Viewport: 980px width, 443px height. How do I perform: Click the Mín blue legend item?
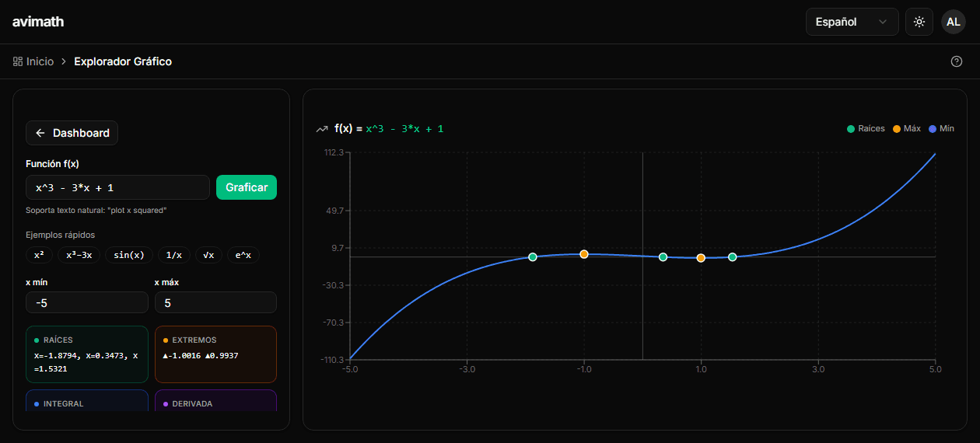tap(942, 128)
